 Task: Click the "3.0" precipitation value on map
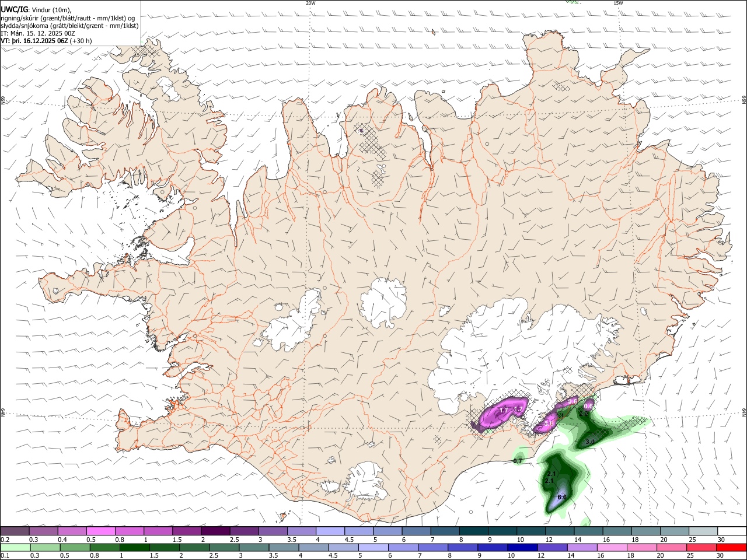pos(589,442)
